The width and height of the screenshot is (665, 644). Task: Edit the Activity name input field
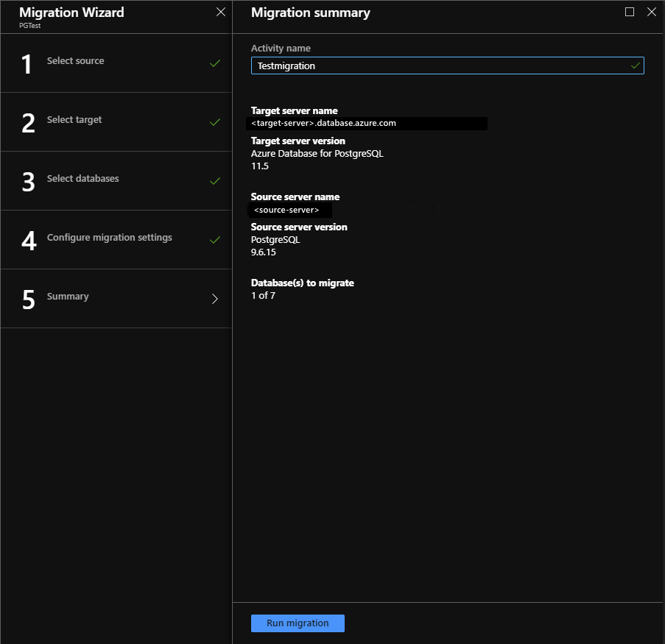448,66
